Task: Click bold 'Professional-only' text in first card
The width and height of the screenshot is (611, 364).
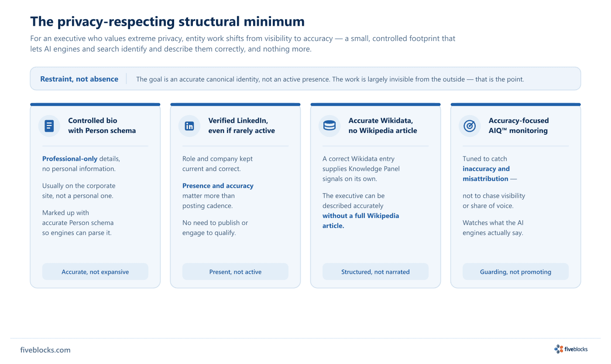Action: pos(70,159)
